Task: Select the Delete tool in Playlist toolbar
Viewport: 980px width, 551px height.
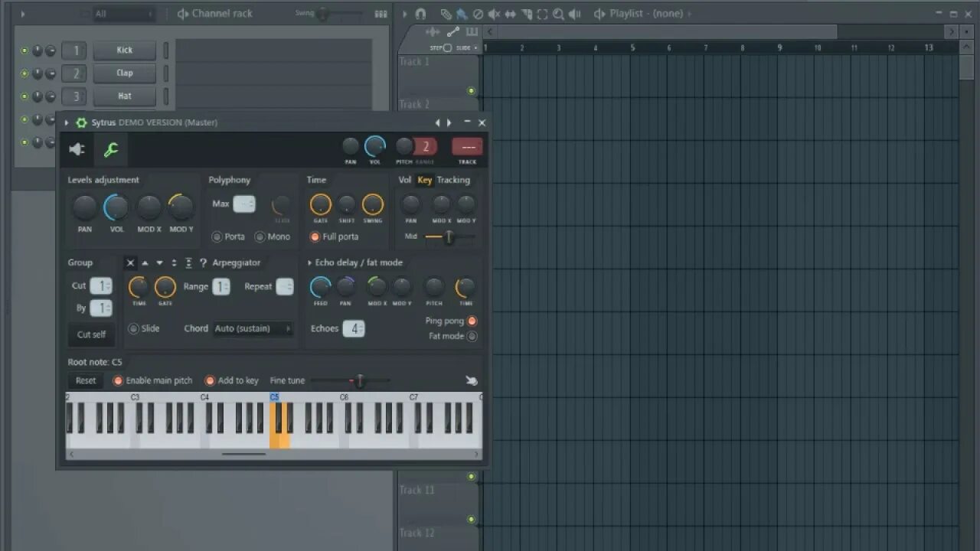Action: pos(478,14)
